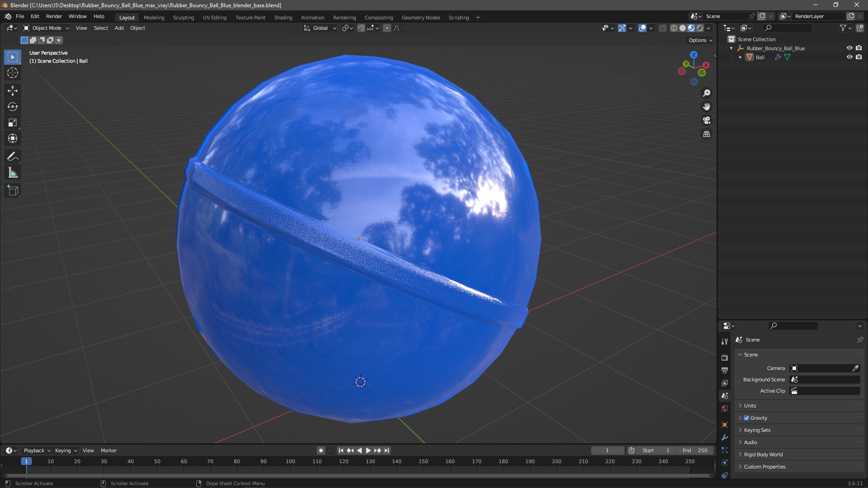Viewport: 868px width, 488px height.
Task: Toggle viewport gizmo display
Action: point(622,28)
